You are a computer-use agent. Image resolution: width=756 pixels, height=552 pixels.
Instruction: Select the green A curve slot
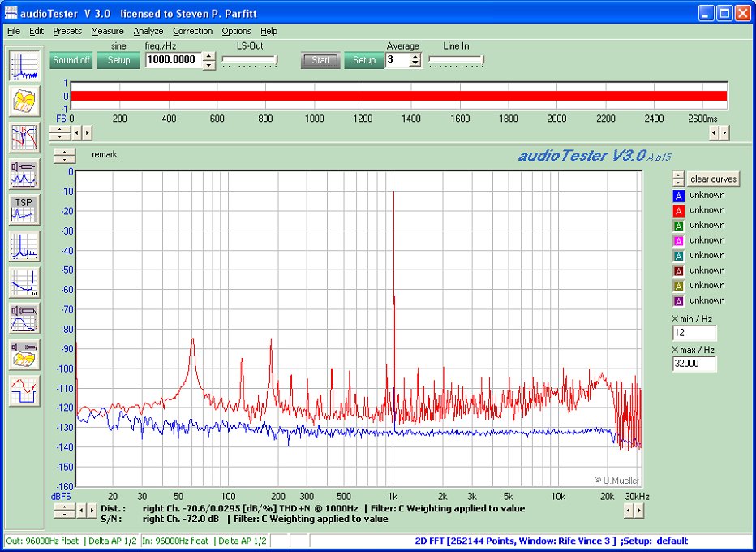[x=678, y=226]
